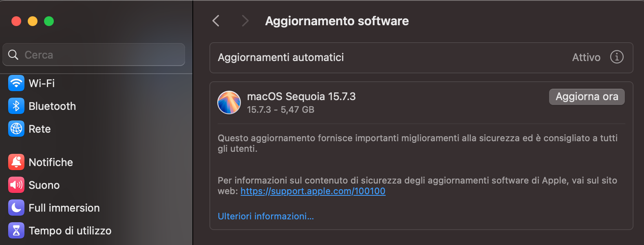Click the magnifying glass in the search field
Viewport: 644px width, 245px height.
click(13, 55)
